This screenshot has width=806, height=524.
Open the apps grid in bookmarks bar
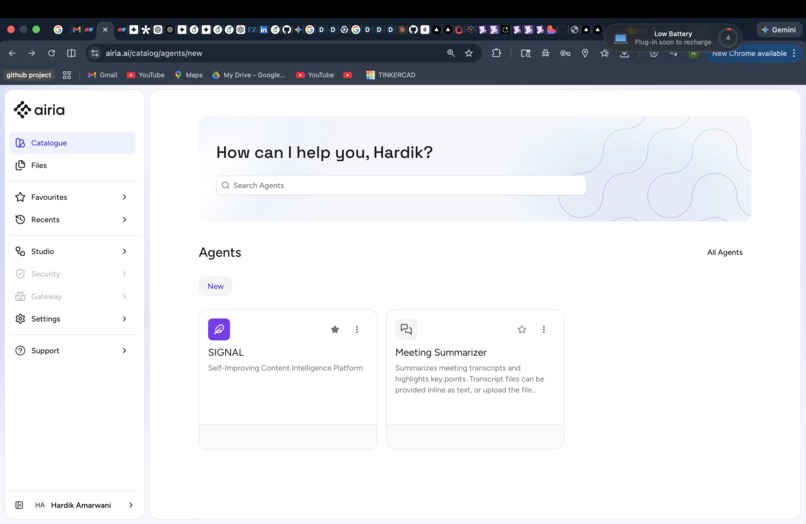67,75
